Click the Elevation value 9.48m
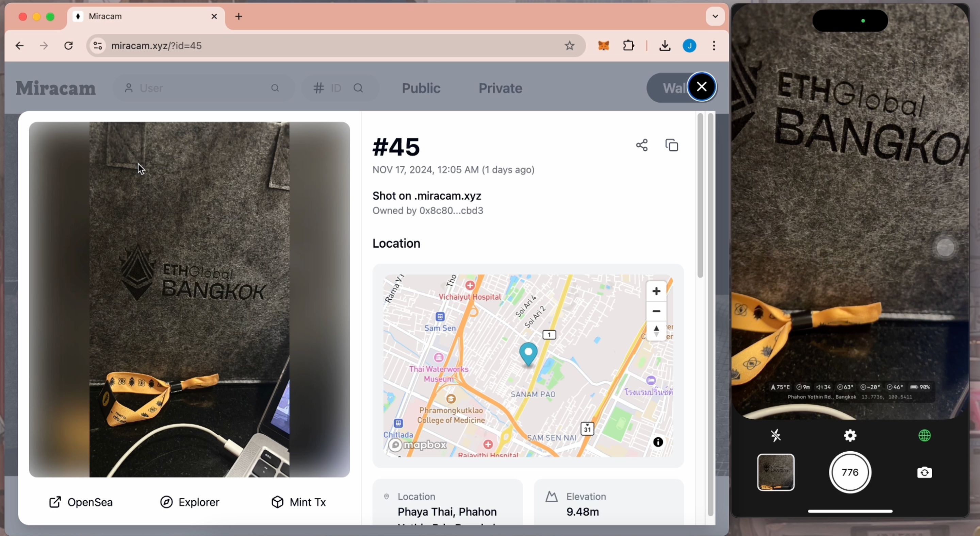 pos(583,512)
